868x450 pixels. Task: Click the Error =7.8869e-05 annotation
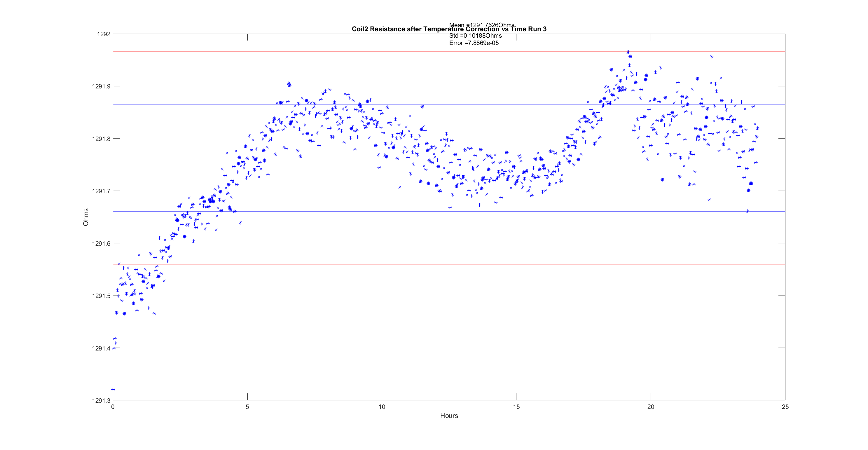coord(474,43)
